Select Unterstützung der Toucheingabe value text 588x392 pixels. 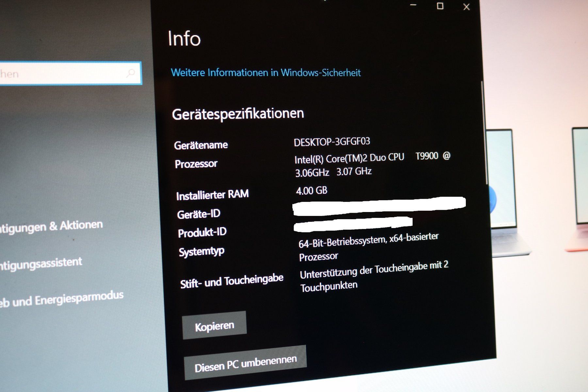click(374, 276)
